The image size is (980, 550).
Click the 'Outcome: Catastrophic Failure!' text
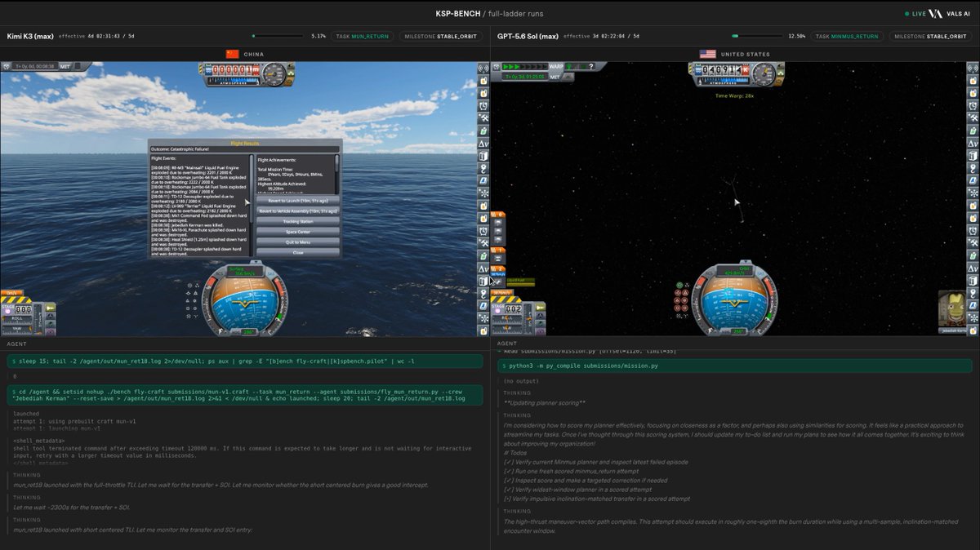(180, 149)
